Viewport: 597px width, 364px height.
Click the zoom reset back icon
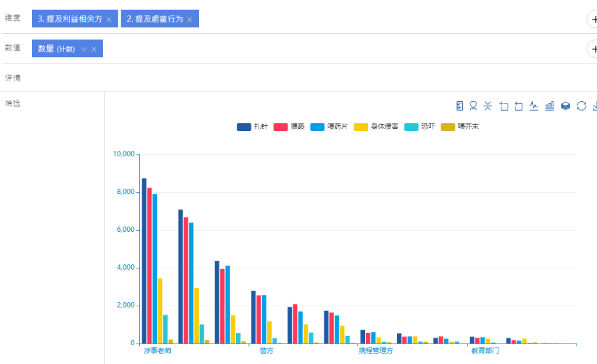(519, 106)
